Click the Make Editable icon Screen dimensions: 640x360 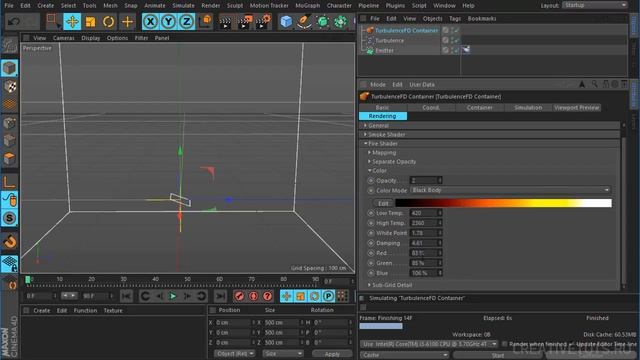click(x=9, y=46)
